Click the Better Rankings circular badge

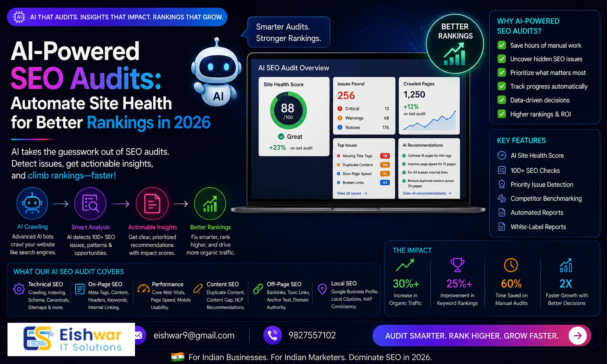(x=455, y=44)
